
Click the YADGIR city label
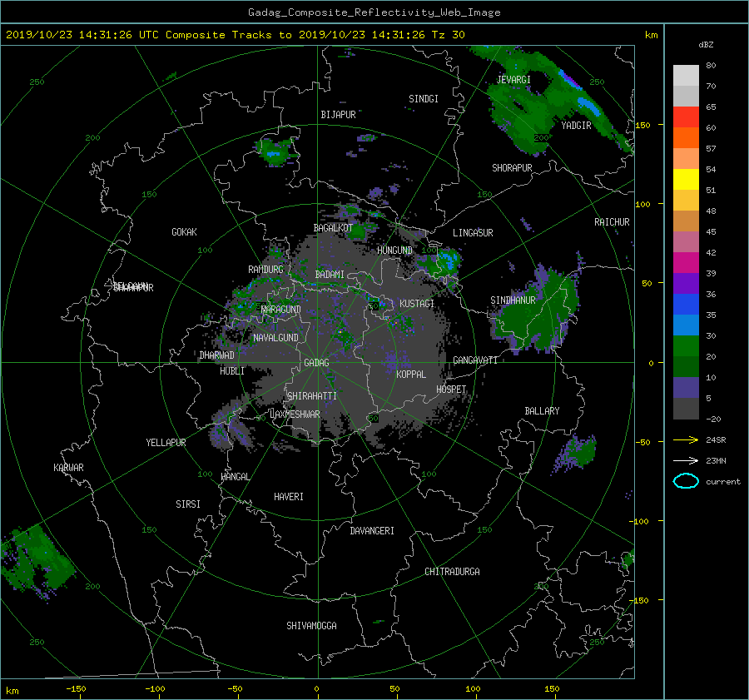point(576,126)
